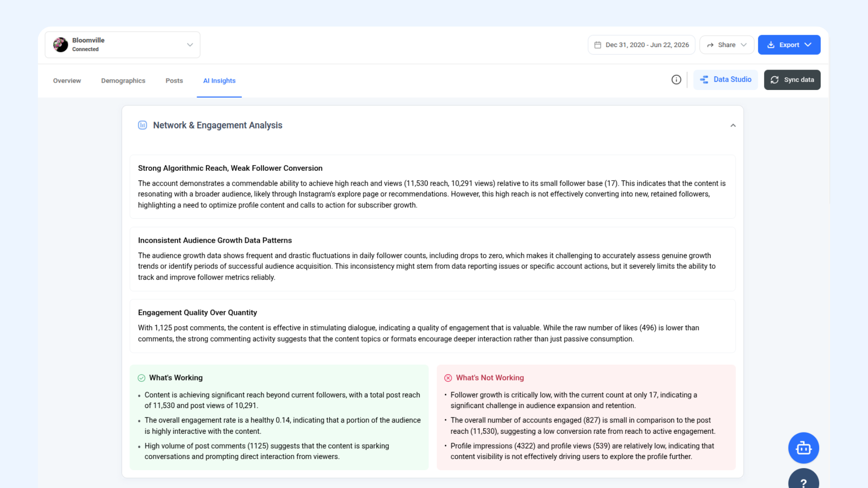Click the green What's Working check icon
Image resolution: width=868 pixels, height=488 pixels.
pos(142,378)
